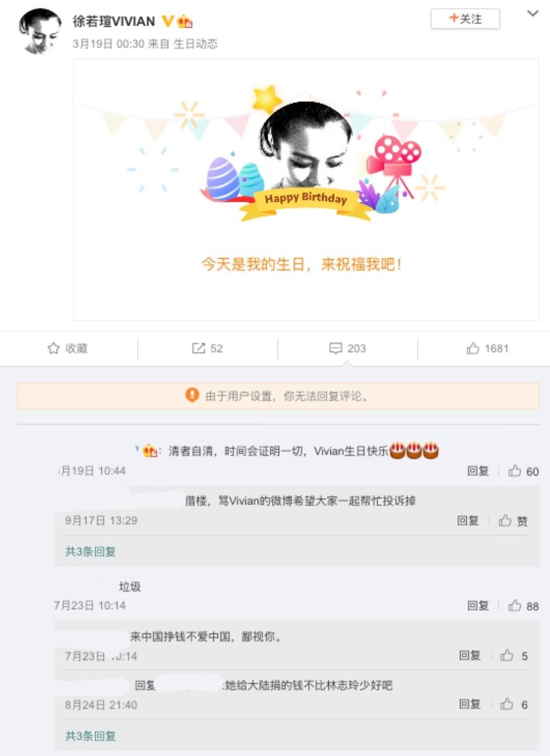The image size is (550, 756).
Task: Open the post options chevron menu
Action: 532,14
